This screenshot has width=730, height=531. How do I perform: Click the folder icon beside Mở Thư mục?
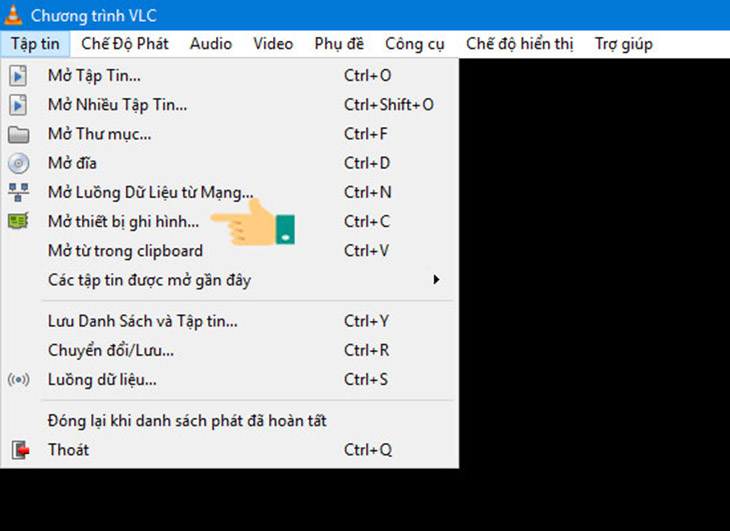[19, 134]
